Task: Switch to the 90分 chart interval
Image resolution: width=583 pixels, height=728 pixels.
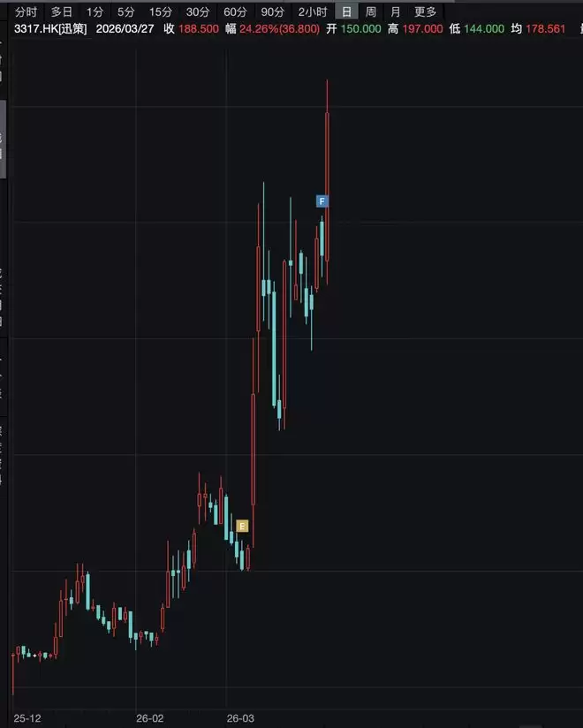Action: (272, 12)
